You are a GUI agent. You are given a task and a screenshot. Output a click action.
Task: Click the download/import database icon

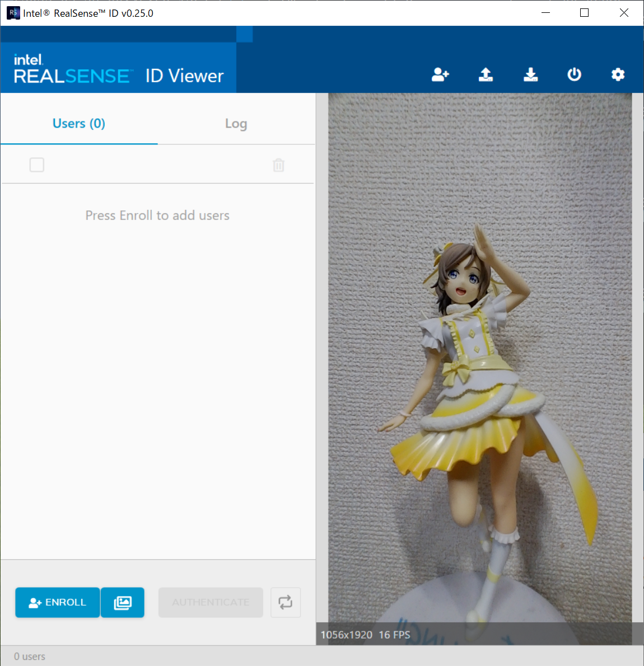tap(530, 74)
